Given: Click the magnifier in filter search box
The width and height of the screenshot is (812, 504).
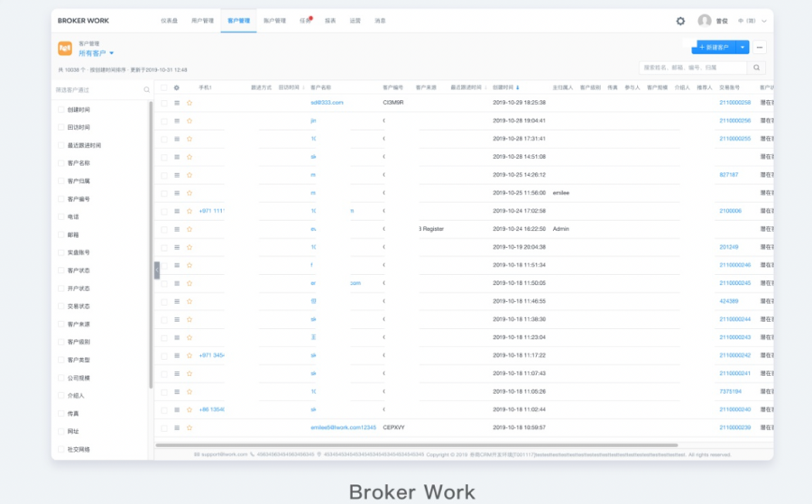Looking at the screenshot, I should click(x=146, y=89).
